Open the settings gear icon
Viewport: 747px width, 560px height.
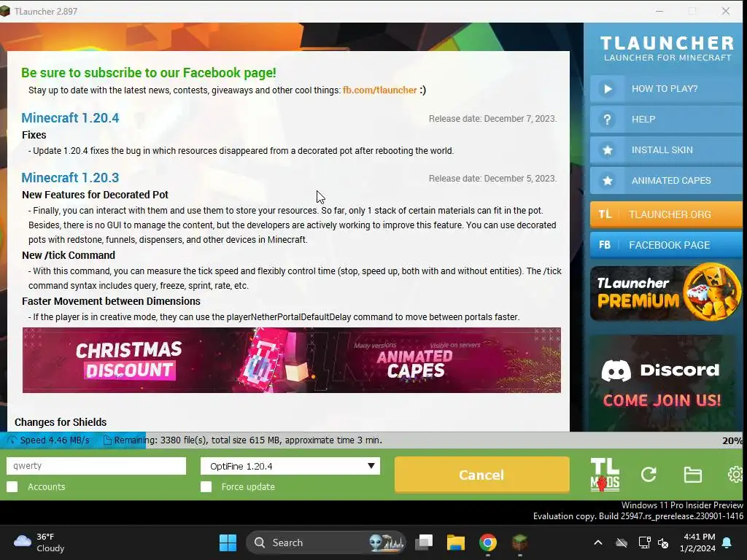735,474
